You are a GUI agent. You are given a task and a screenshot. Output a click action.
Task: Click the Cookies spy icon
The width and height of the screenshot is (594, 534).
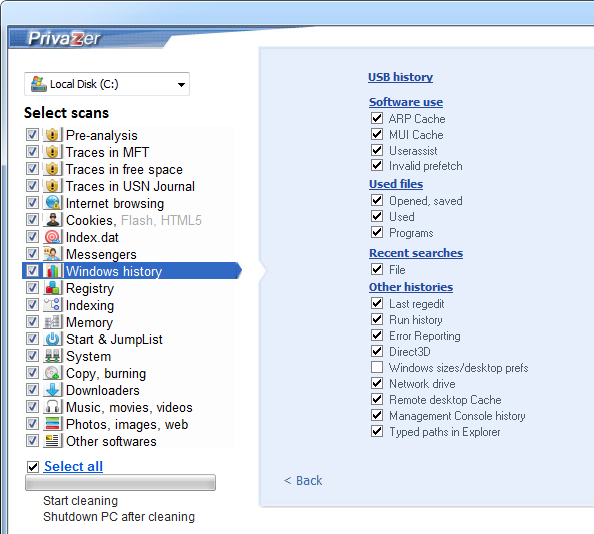tap(52, 220)
